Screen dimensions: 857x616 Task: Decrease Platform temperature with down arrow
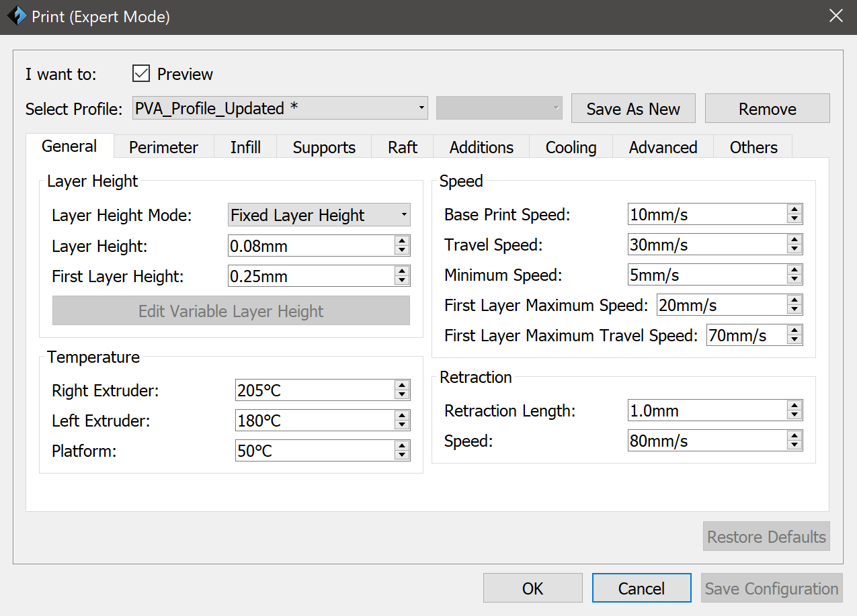[x=402, y=455]
